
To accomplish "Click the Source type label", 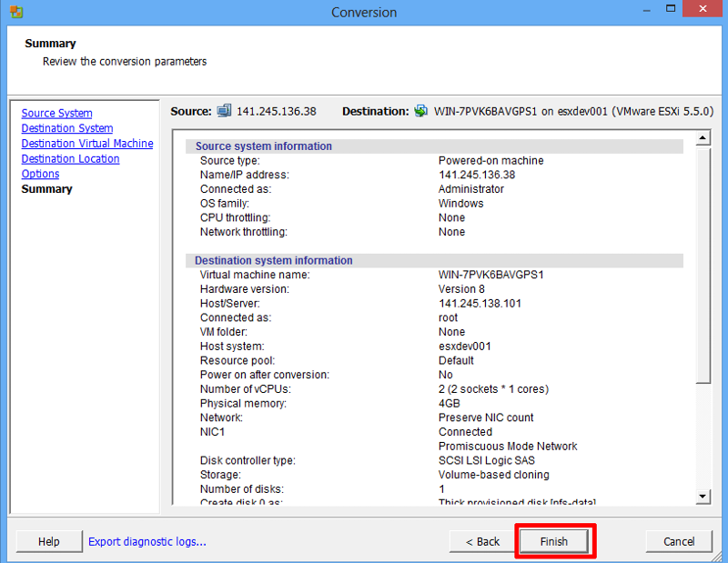I will coord(230,161).
